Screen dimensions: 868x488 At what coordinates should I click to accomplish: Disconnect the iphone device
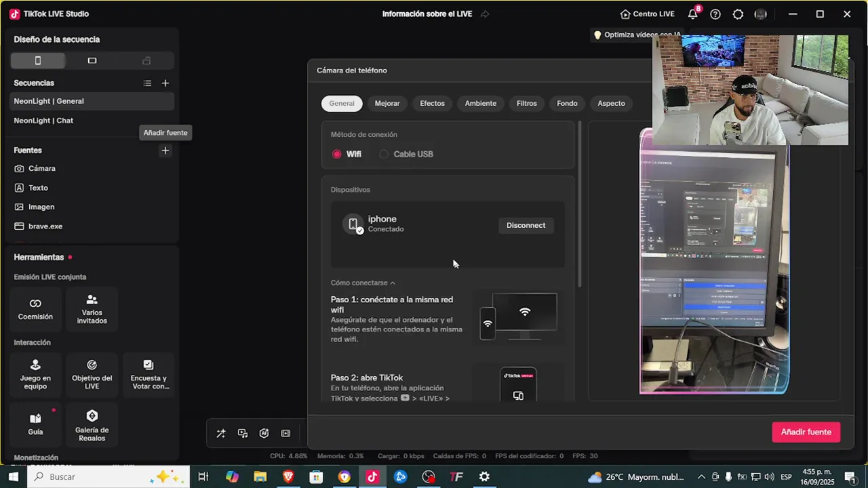point(526,226)
